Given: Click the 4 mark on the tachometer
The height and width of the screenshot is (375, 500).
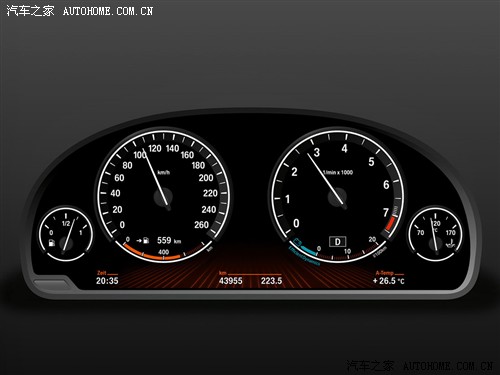Looking at the screenshot, I should (344, 149).
